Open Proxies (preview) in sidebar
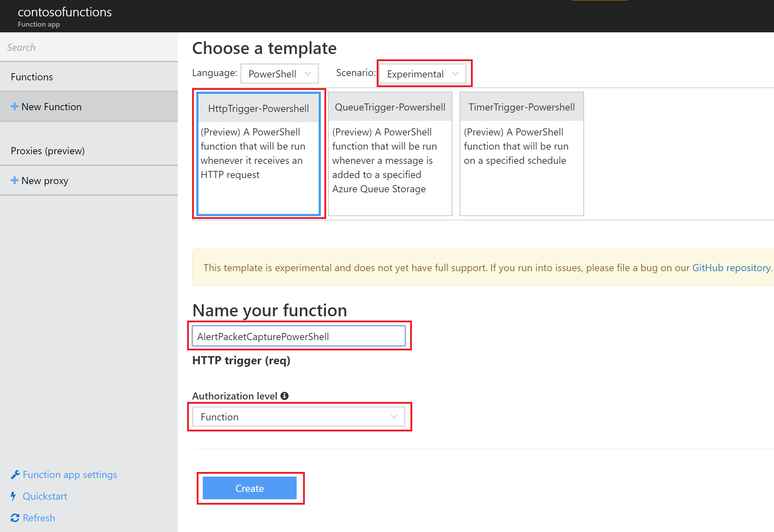The image size is (774, 532). tap(48, 151)
